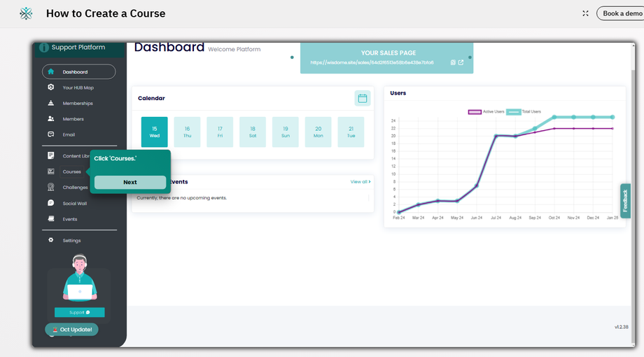Click the Book a demo button
Screen dimensions: 644x357
coord(622,13)
